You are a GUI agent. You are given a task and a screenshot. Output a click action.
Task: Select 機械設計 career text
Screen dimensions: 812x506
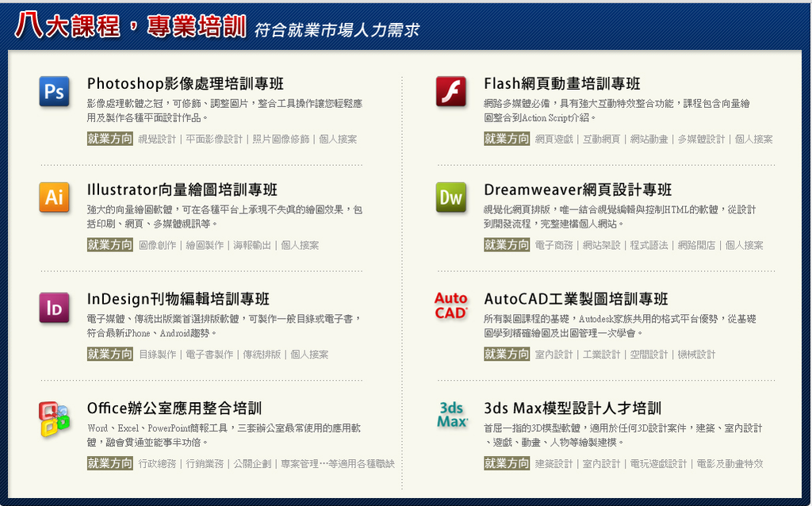[696, 355]
